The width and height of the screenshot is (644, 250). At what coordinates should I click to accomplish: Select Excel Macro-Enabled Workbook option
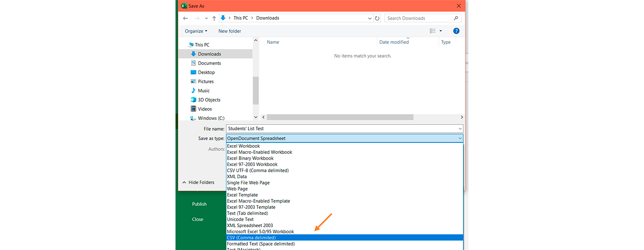(x=259, y=152)
